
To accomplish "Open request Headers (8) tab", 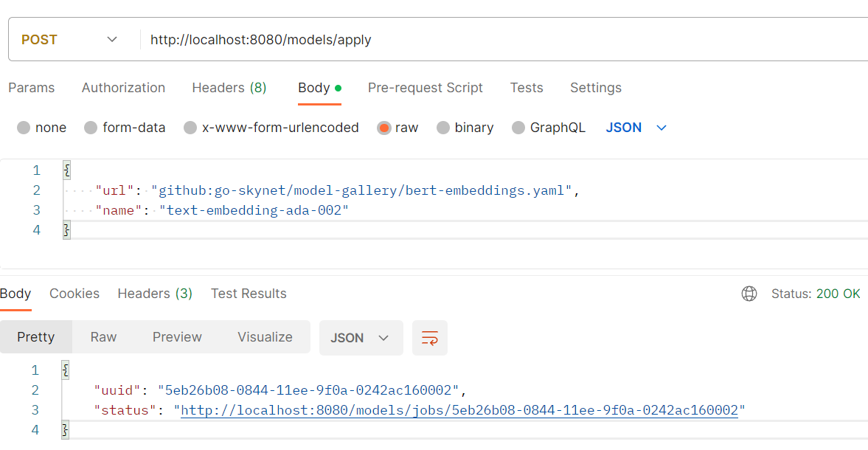I will pyautogui.click(x=229, y=88).
